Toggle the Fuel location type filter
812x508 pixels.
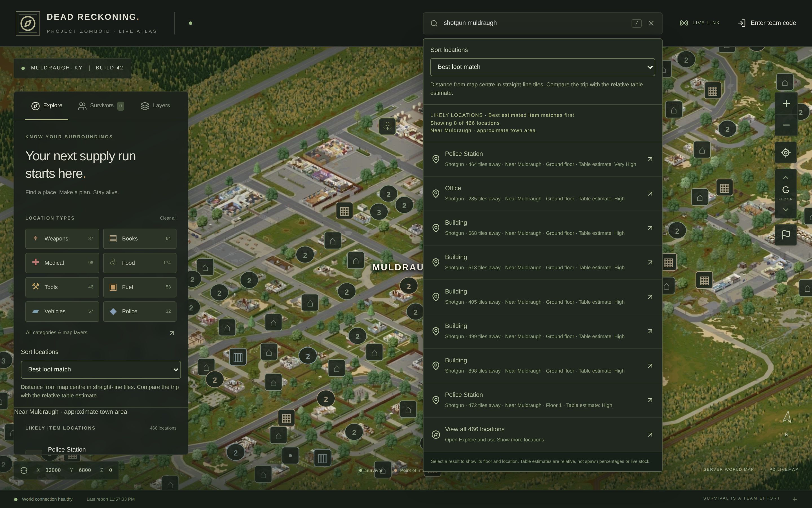point(140,287)
